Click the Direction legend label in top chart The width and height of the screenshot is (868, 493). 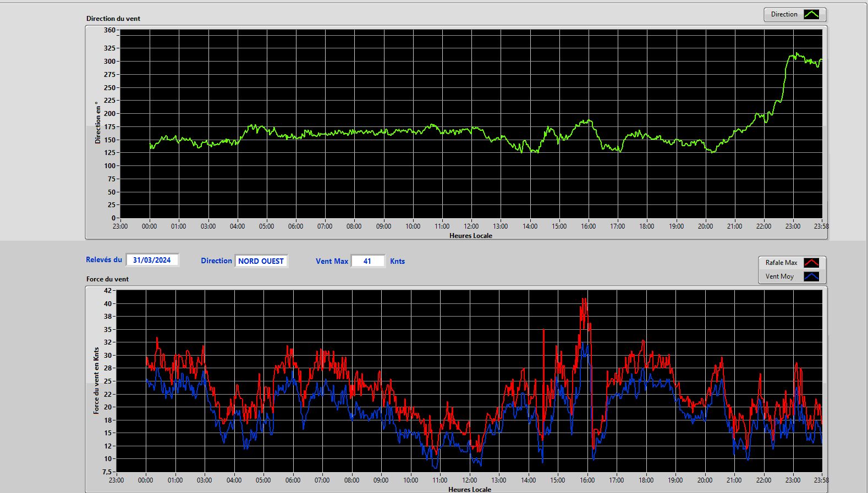point(784,14)
